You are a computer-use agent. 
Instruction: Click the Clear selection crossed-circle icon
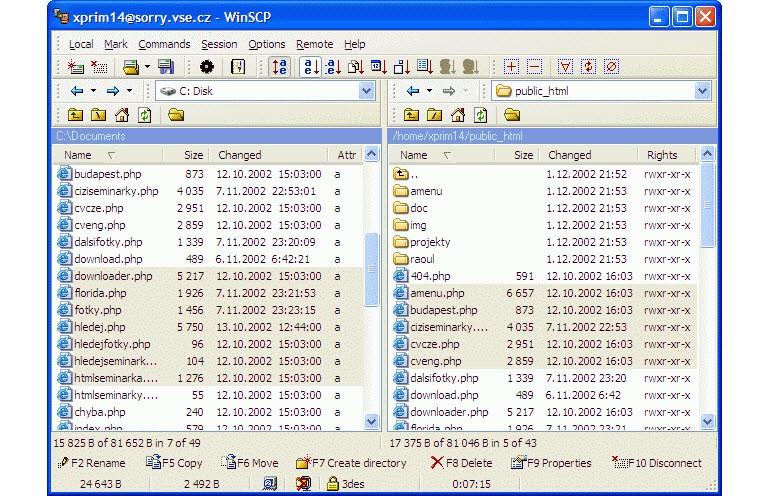point(611,67)
